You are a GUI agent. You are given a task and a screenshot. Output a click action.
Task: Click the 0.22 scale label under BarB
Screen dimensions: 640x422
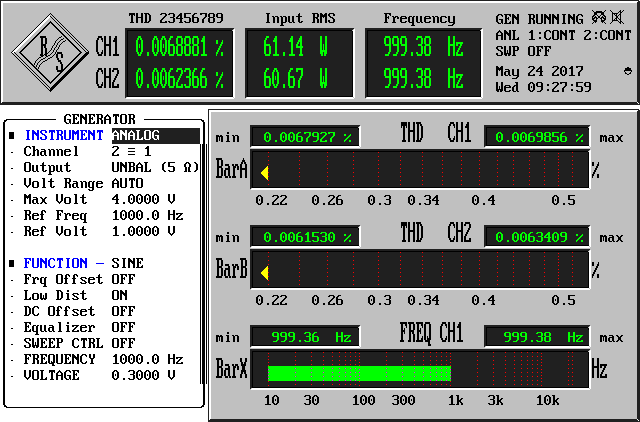point(271,300)
